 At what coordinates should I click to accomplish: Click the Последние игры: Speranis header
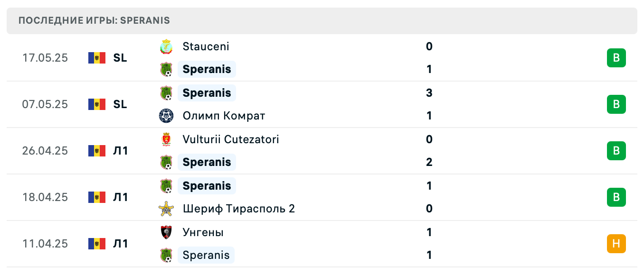click(x=94, y=21)
